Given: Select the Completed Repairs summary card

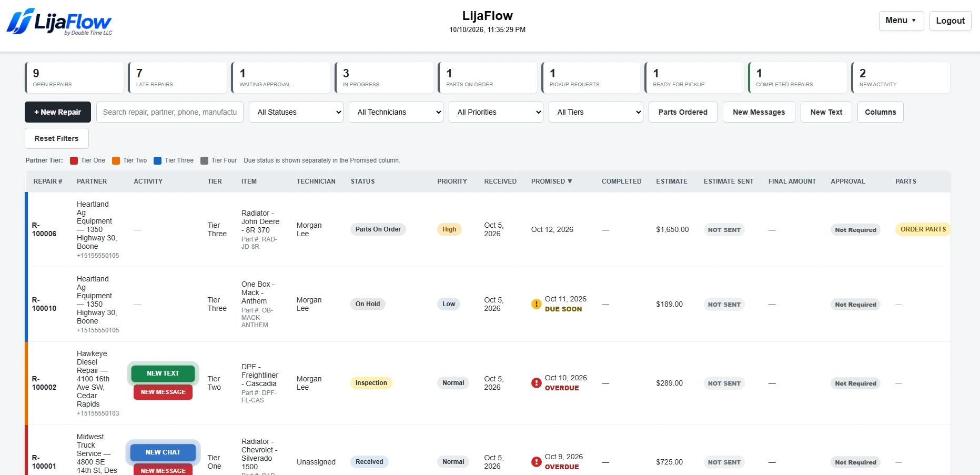Looking at the screenshot, I should pos(798,78).
